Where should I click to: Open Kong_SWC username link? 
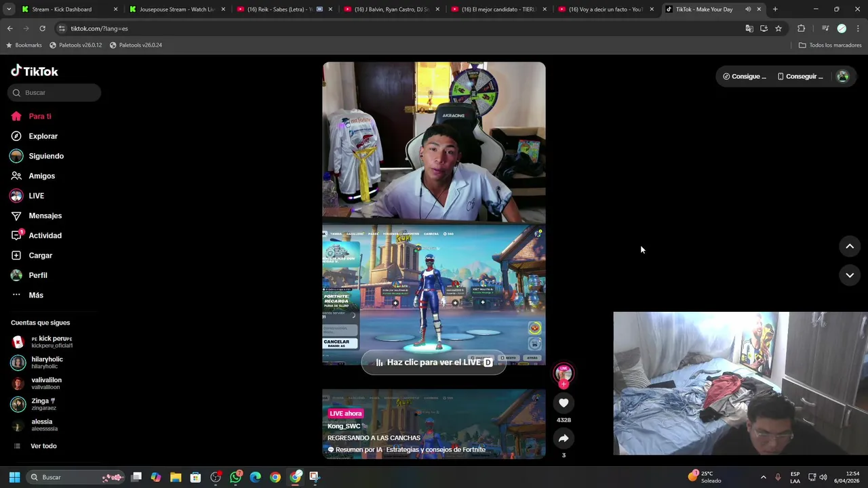click(x=344, y=426)
